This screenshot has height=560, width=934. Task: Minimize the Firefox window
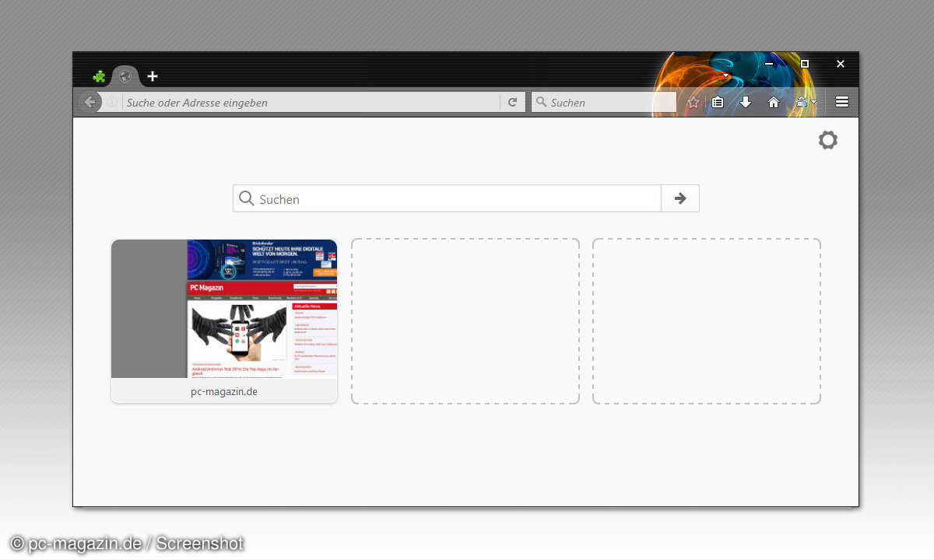pyautogui.click(x=769, y=64)
